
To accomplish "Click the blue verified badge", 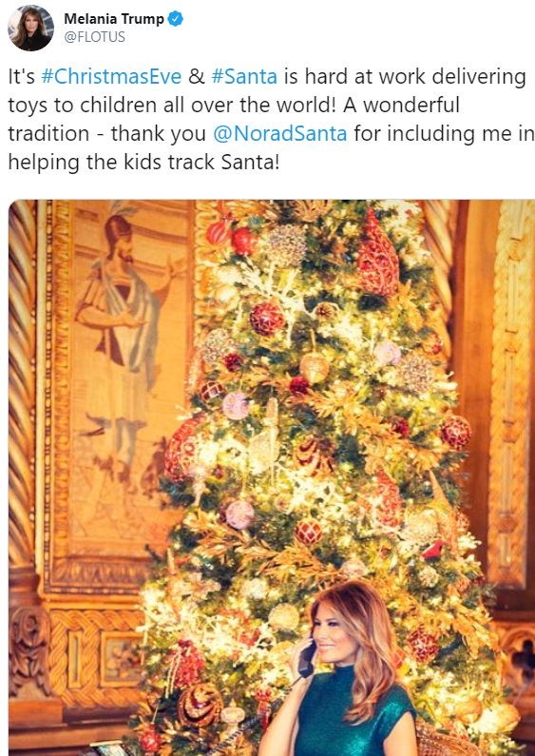I will (x=176, y=19).
